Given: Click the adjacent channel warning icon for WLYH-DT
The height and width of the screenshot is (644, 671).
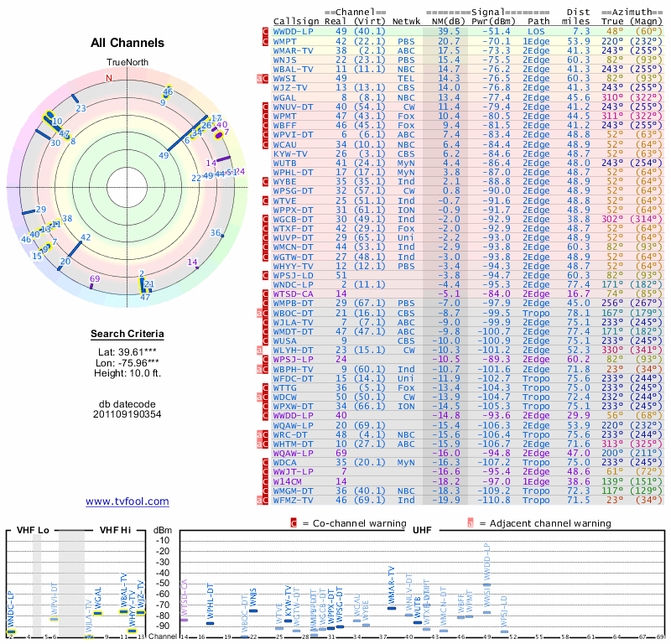Looking at the screenshot, I should [x=259, y=350].
